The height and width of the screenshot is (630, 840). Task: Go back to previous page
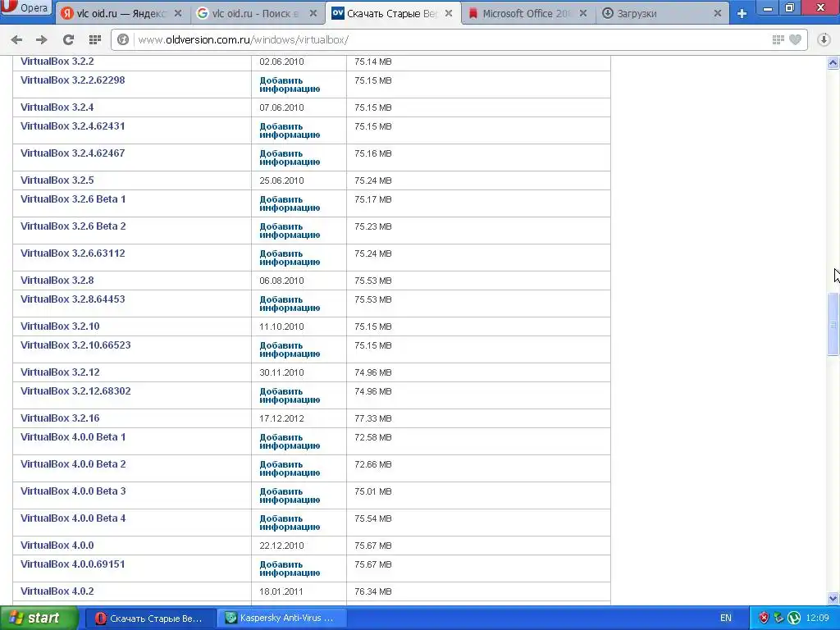click(x=16, y=39)
